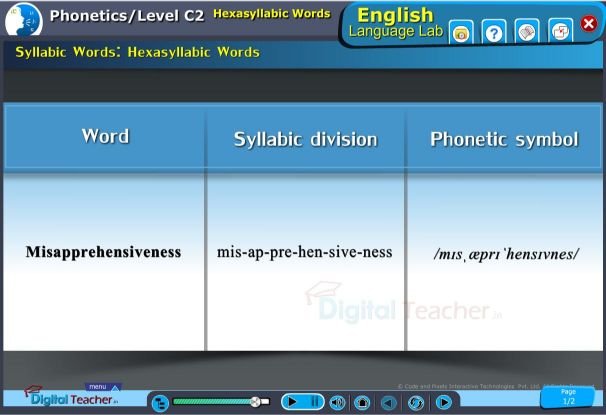Pause the lesson playback
This screenshot has width=606, height=415.
pyautogui.click(x=315, y=402)
